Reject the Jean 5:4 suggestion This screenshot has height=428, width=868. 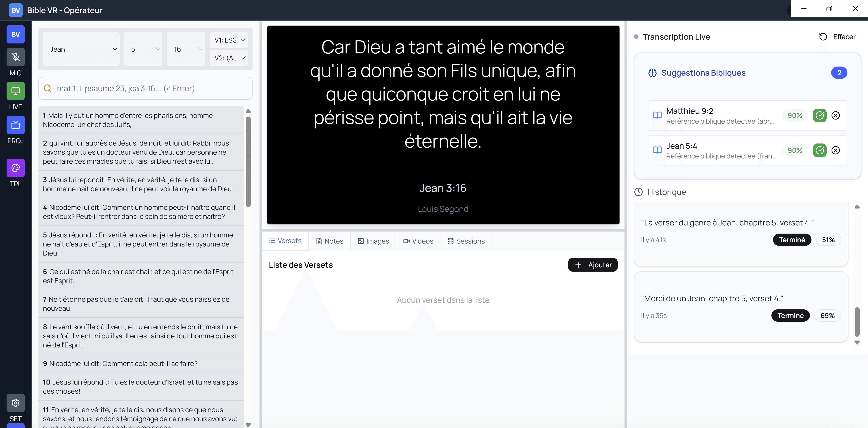836,151
